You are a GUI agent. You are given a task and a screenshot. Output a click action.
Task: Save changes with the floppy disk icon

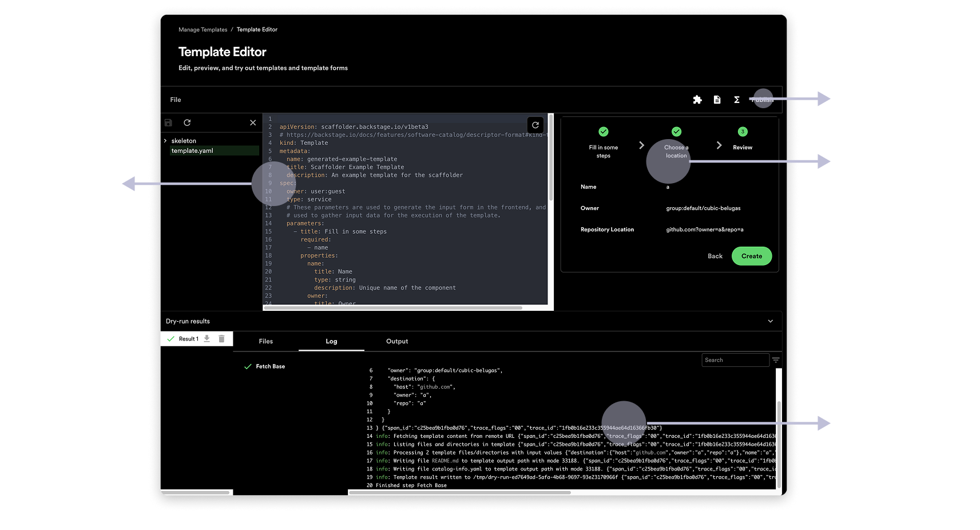click(x=168, y=122)
